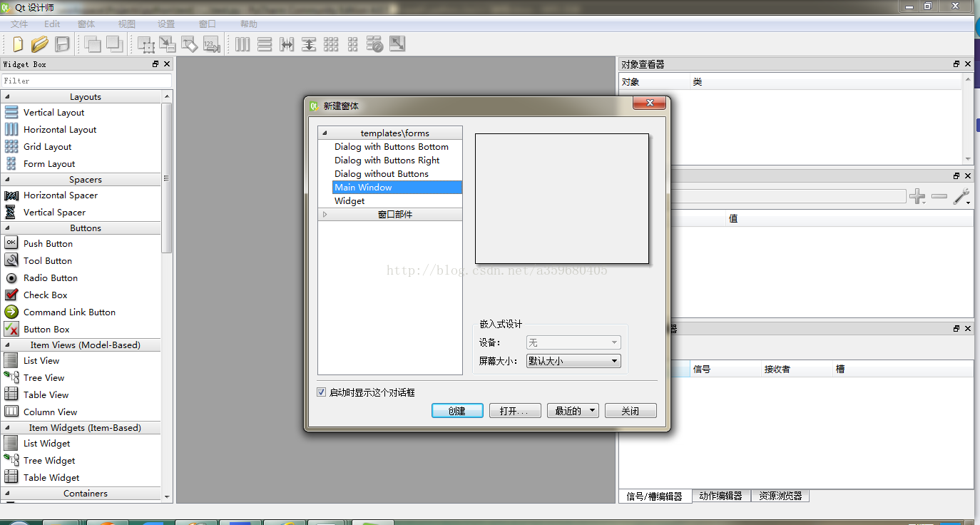Open the 设备 device combo box
Image resolution: width=980 pixels, height=525 pixels.
(x=573, y=343)
